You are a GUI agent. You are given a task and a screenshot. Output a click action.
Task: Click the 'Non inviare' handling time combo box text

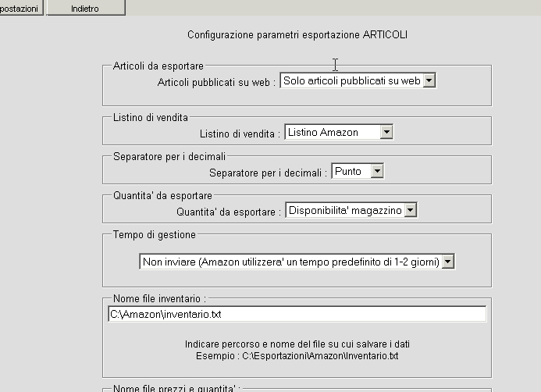290,262
